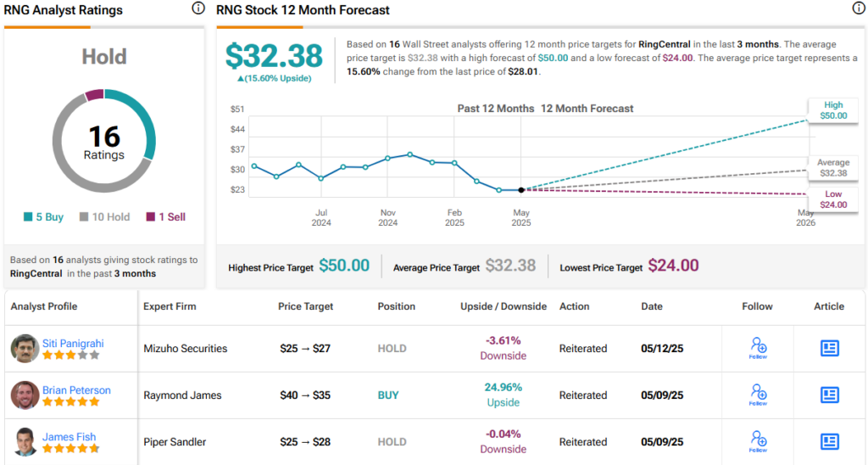The image size is (868, 465).
Task: Click the Date column header
Action: 652,306
